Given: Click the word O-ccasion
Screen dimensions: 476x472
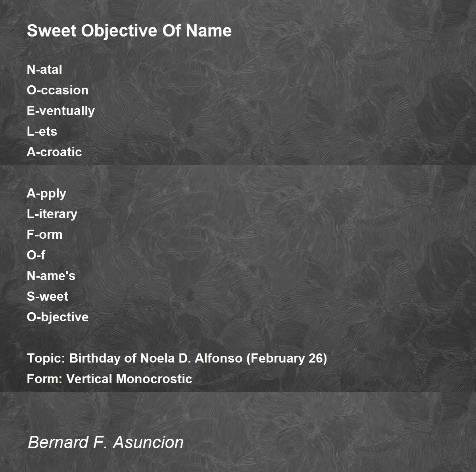Looking at the screenshot, I should (x=58, y=90).
